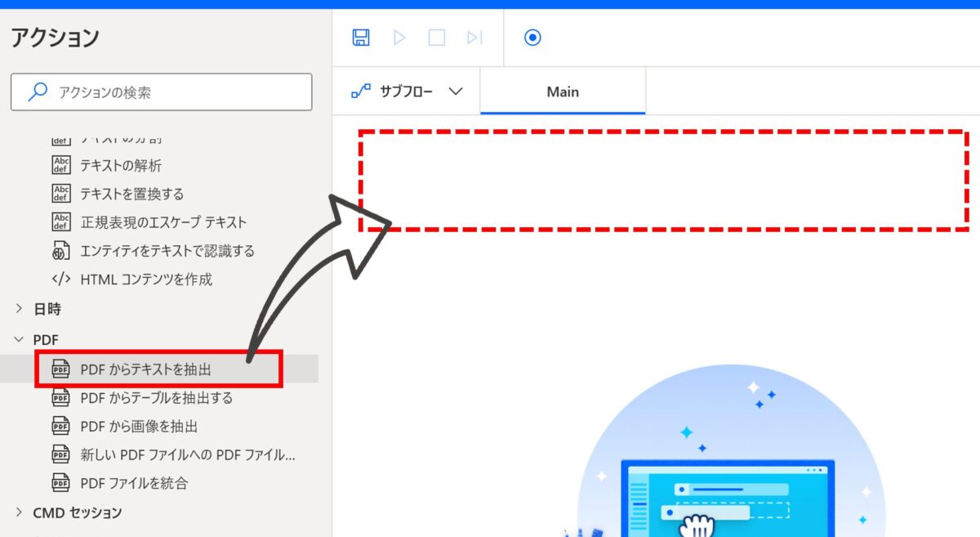Click the Run flow icon
This screenshot has width=980, height=537.
point(399,38)
